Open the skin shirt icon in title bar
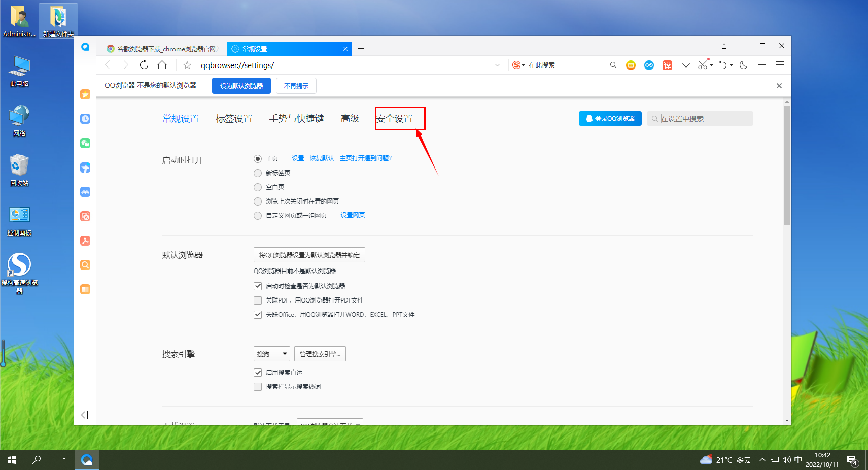Screen dimensions: 868x470 724,46
